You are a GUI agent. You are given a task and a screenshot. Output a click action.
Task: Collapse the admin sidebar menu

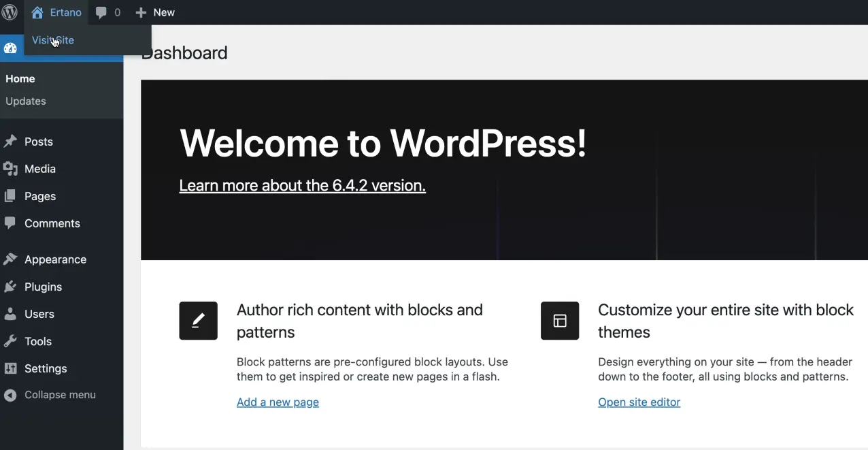49,395
